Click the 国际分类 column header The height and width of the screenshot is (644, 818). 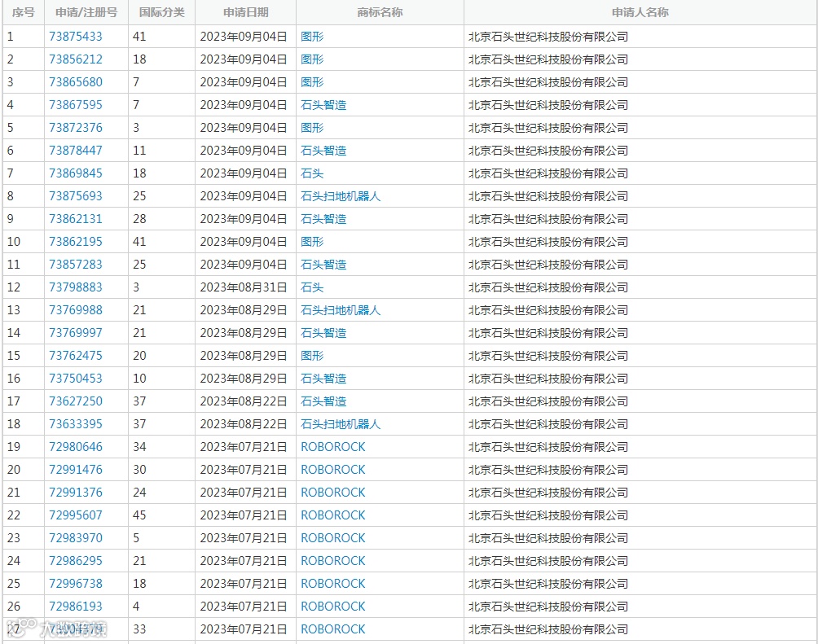[x=161, y=12]
